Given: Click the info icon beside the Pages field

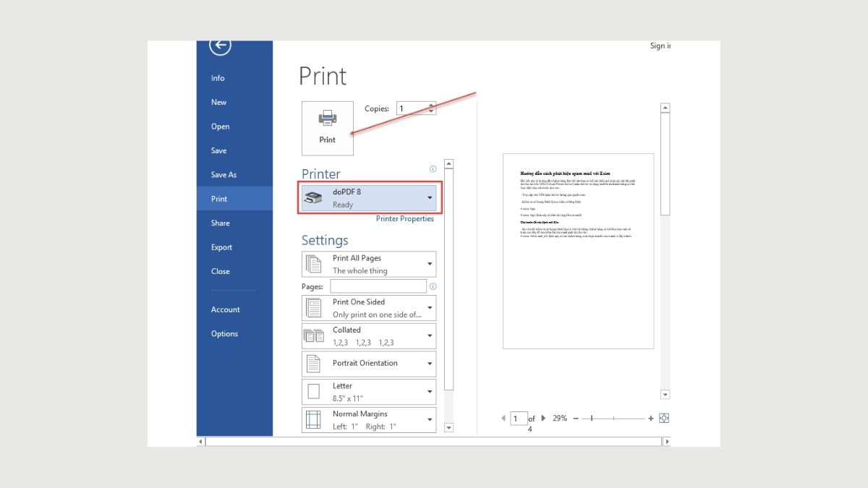Looking at the screenshot, I should (x=433, y=286).
